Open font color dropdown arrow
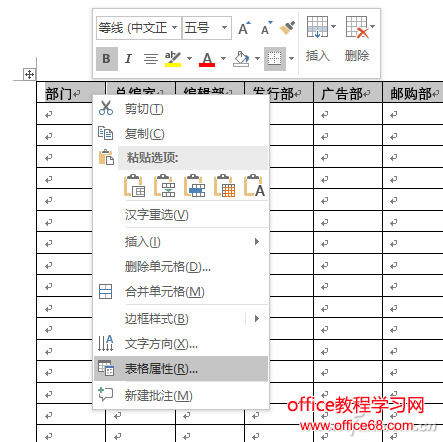443x442 pixels. 223,59
